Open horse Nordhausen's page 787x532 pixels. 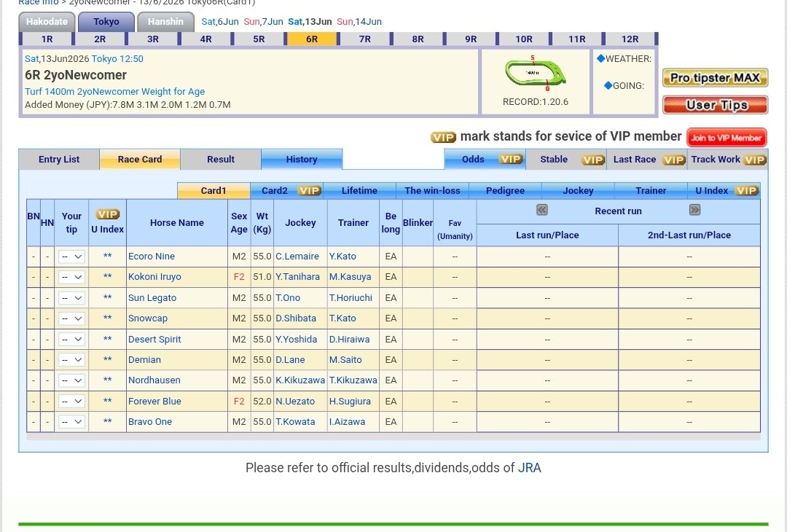pyautogui.click(x=154, y=381)
